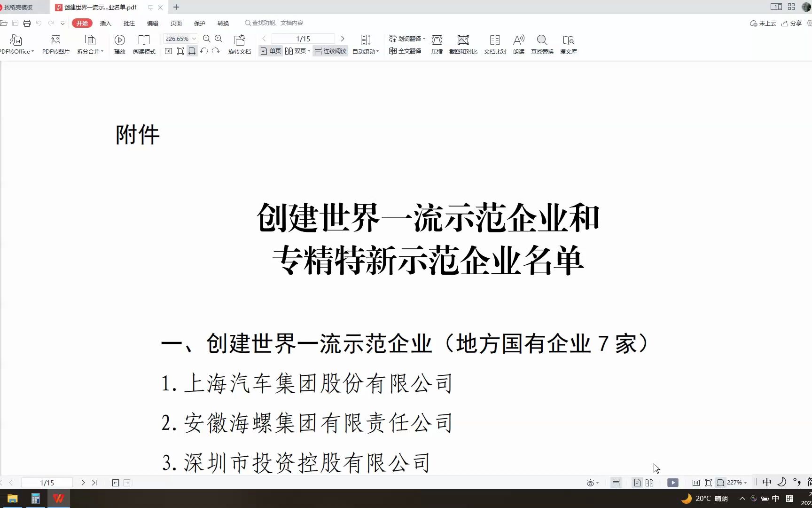Open 截图和对比 screenshot compare tool
The image size is (812, 508).
pyautogui.click(x=463, y=45)
